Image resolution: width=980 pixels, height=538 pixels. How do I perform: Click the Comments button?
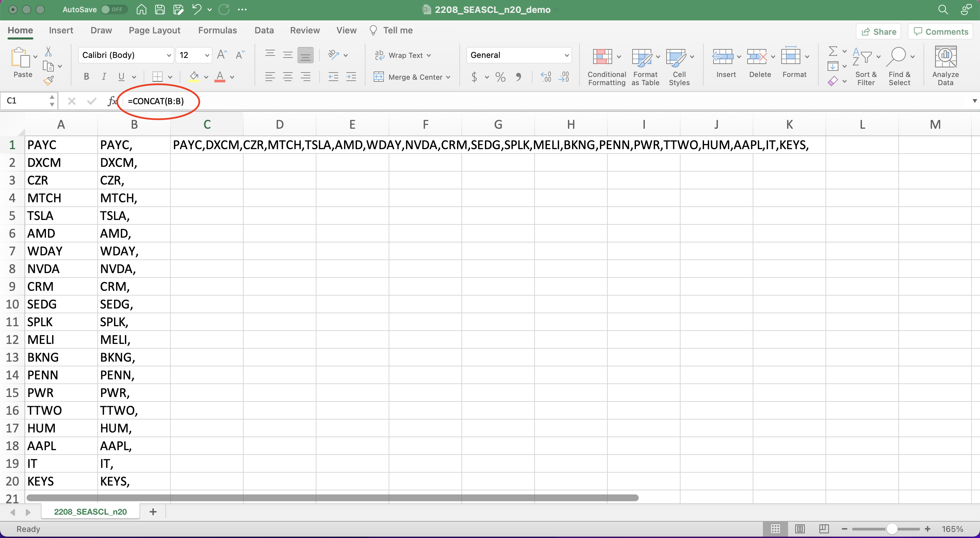[941, 32]
